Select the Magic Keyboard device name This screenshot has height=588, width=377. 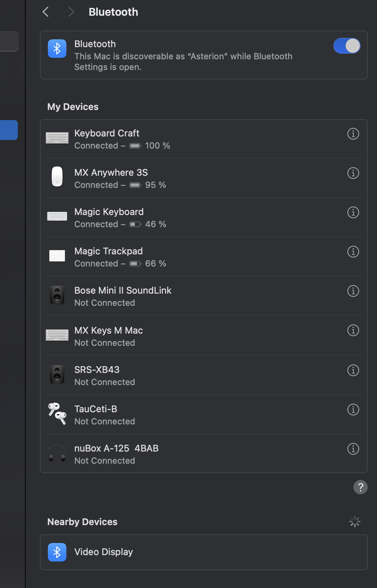(x=109, y=212)
